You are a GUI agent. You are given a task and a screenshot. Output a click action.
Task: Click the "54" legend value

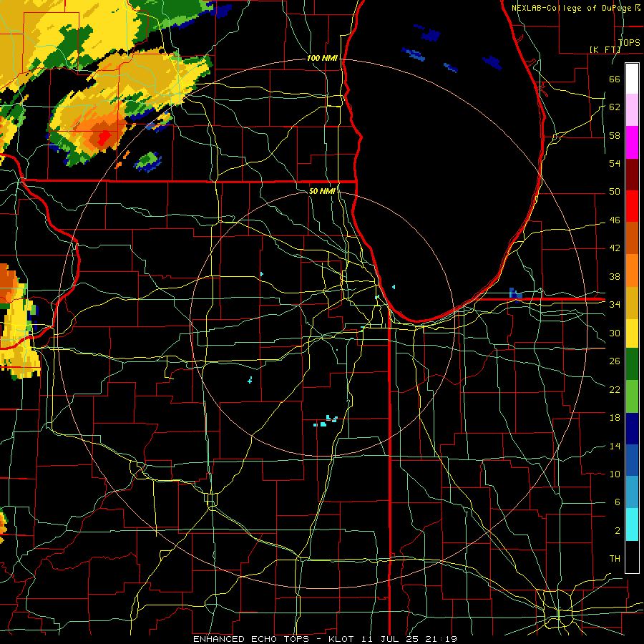(615, 163)
